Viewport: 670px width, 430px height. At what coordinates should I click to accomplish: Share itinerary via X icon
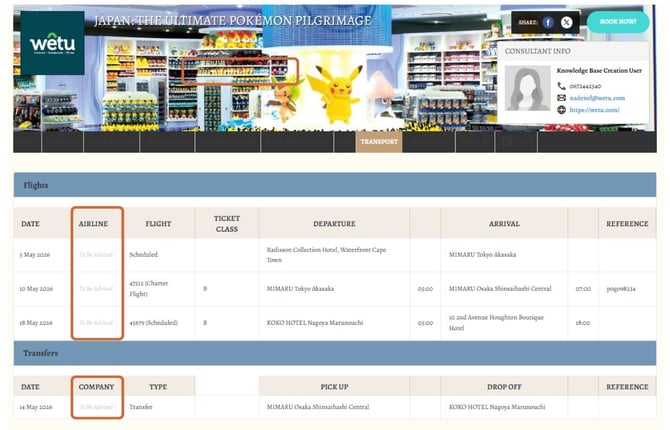point(566,22)
